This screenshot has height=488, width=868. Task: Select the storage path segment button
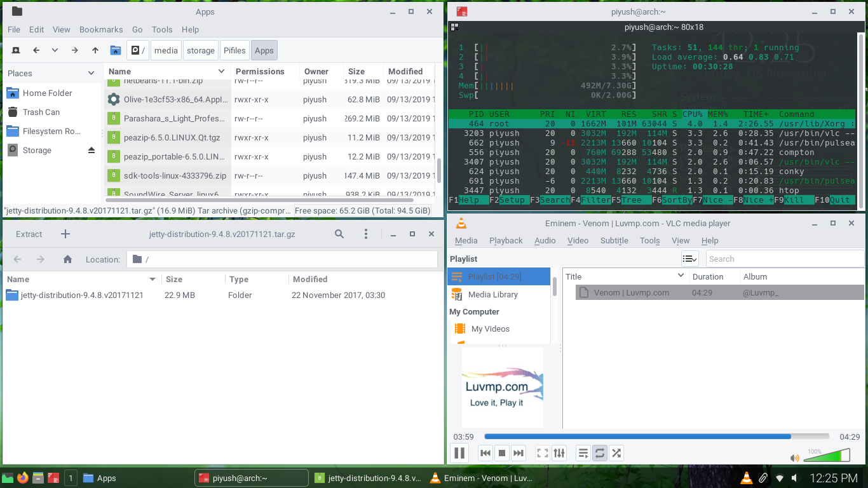pos(200,50)
